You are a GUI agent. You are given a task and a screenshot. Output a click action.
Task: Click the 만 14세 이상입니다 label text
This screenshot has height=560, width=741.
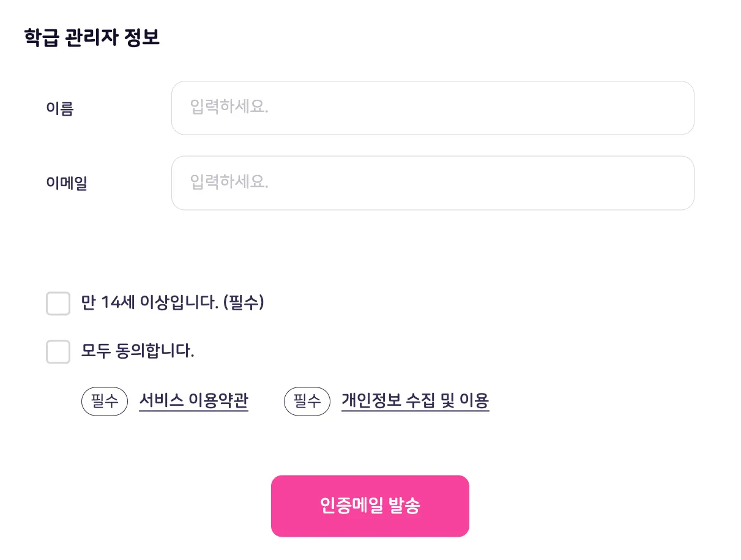pos(150,302)
